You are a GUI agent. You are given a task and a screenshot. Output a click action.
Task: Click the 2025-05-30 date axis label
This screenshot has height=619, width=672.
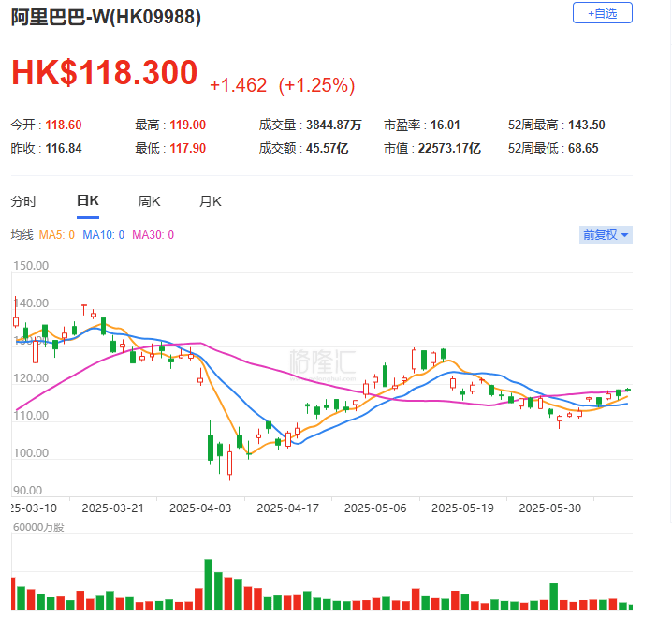click(x=549, y=508)
